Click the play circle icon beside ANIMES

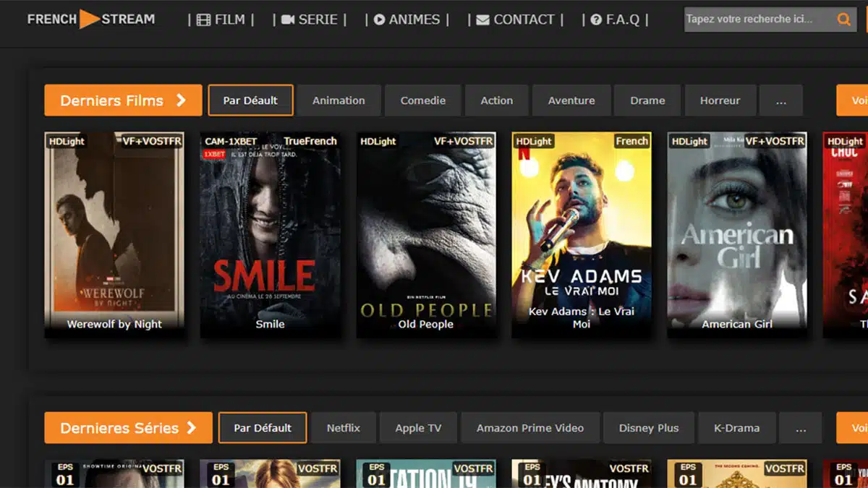(379, 20)
